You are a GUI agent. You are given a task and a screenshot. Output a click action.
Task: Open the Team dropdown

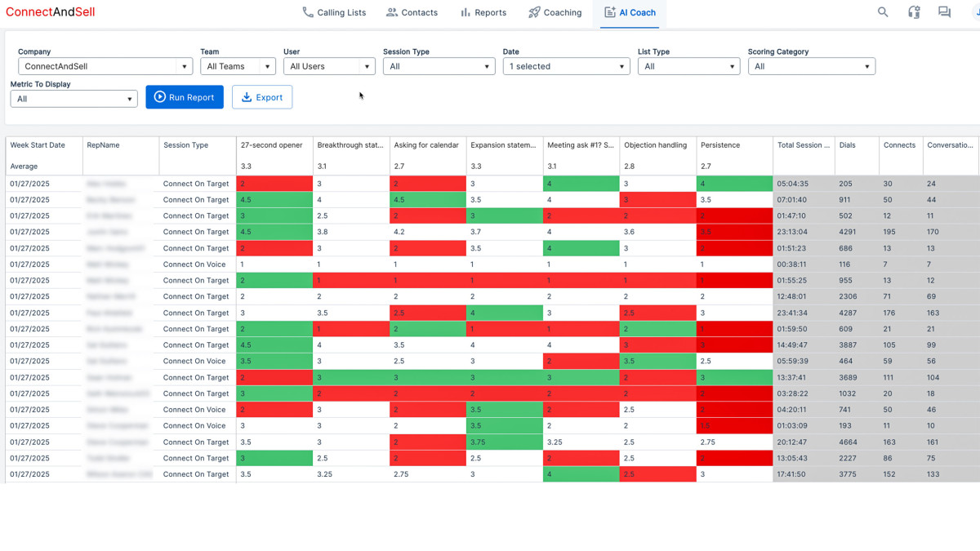coord(237,66)
